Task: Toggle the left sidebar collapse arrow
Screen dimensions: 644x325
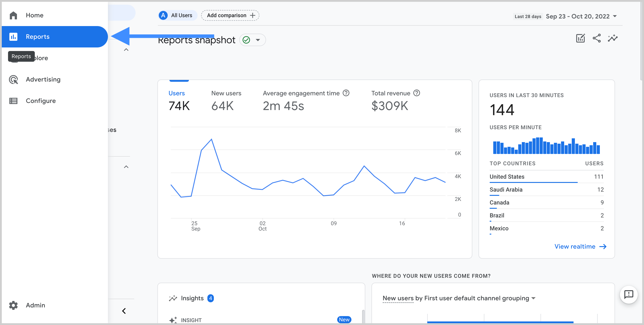Action: (x=124, y=310)
